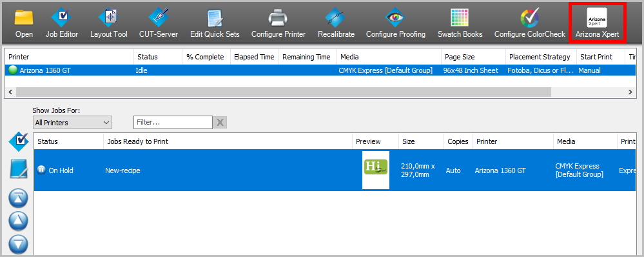This screenshot has height=257, width=644.
Task: Launch Arizona Xpert
Action: [597, 23]
